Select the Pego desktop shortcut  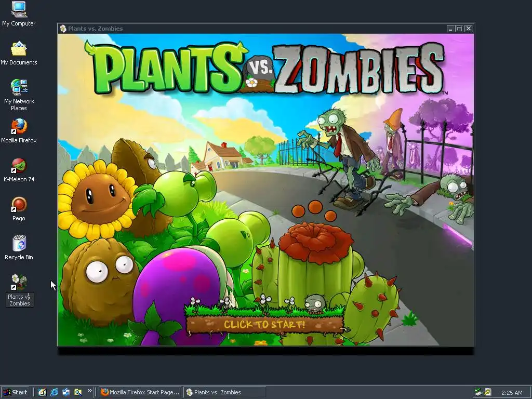pyautogui.click(x=19, y=209)
